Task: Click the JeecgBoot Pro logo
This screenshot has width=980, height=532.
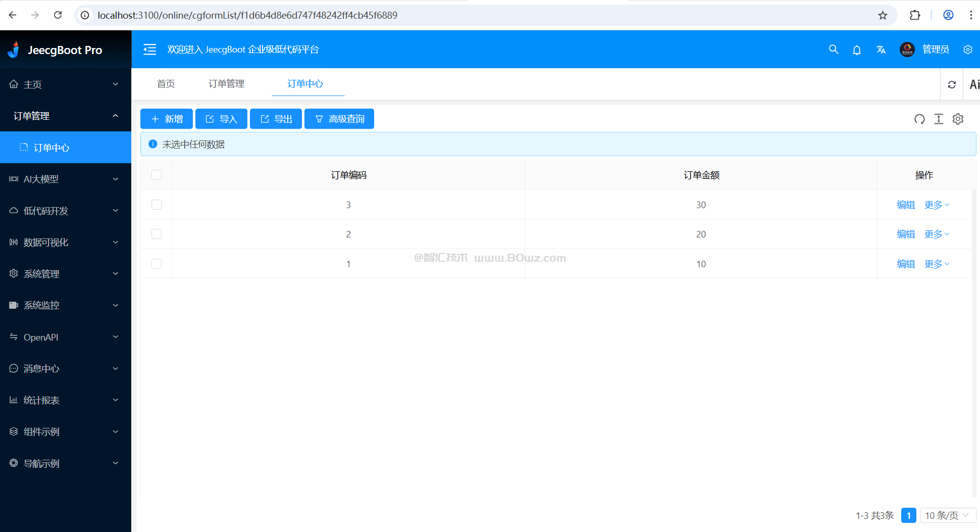Action: pos(56,50)
